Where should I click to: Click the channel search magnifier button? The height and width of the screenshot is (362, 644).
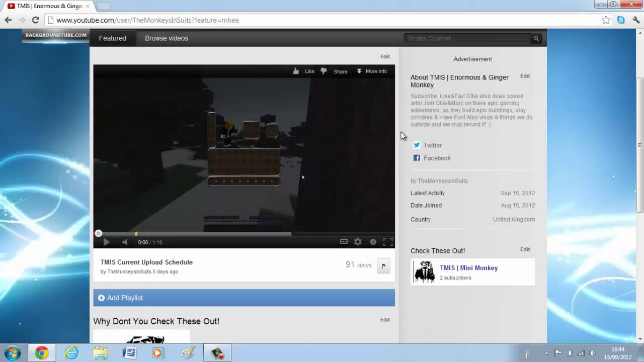(536, 38)
